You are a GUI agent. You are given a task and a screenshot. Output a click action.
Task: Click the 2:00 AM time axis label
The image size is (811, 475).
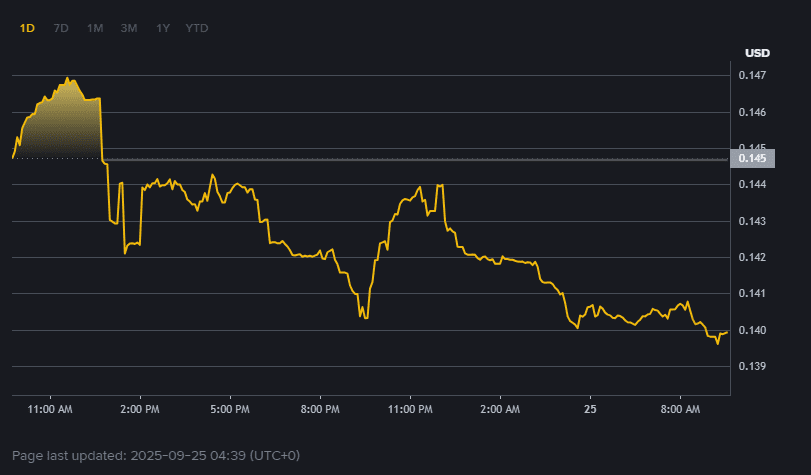500,410
